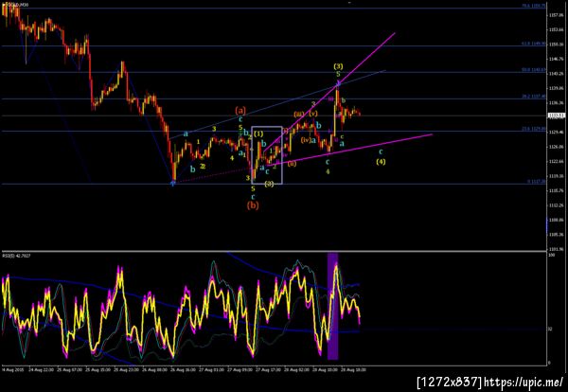This screenshot has width=568, height=392.
Task: Click the yellow (4) projected wave label
Action: coord(381,162)
